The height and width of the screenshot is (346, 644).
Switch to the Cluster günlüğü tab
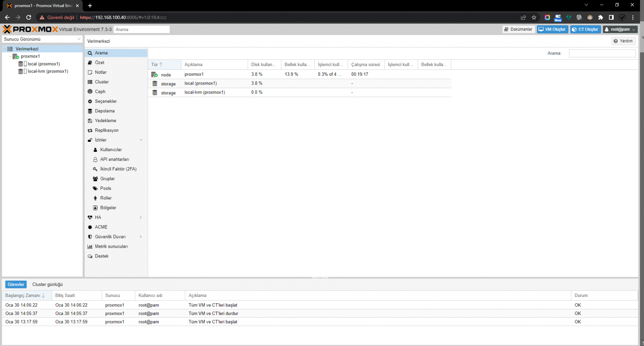coord(47,284)
